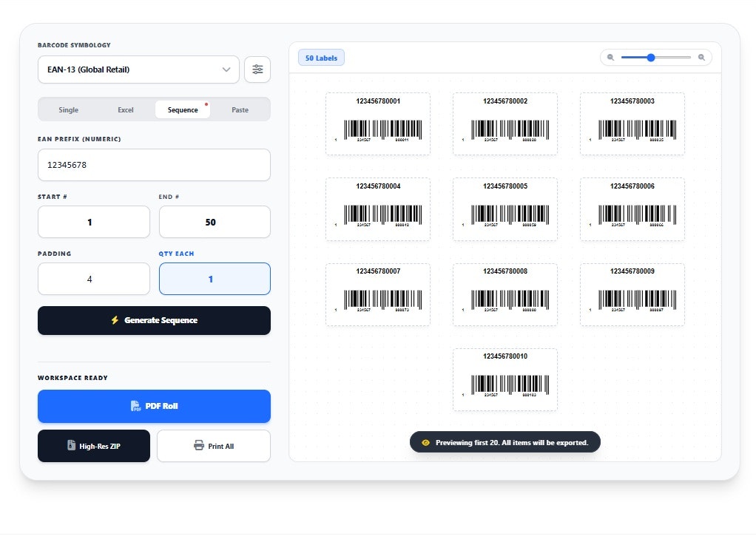This screenshot has width=756, height=542.
Task: Select barcode label 123456780008
Action: point(505,294)
